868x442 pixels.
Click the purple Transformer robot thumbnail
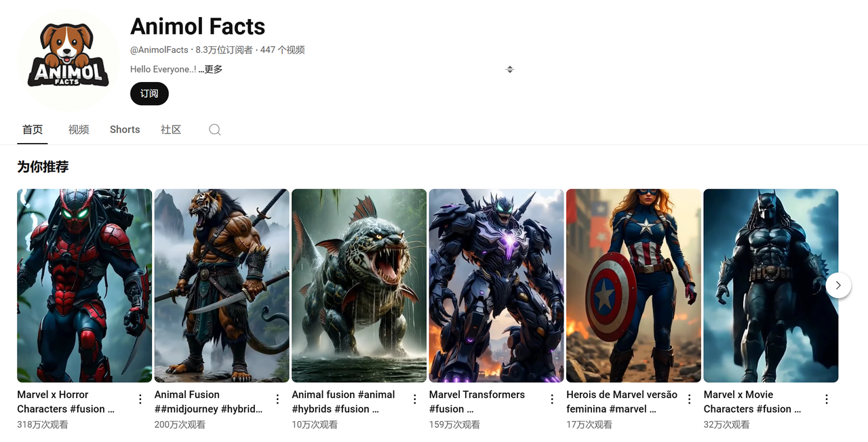[x=496, y=285]
